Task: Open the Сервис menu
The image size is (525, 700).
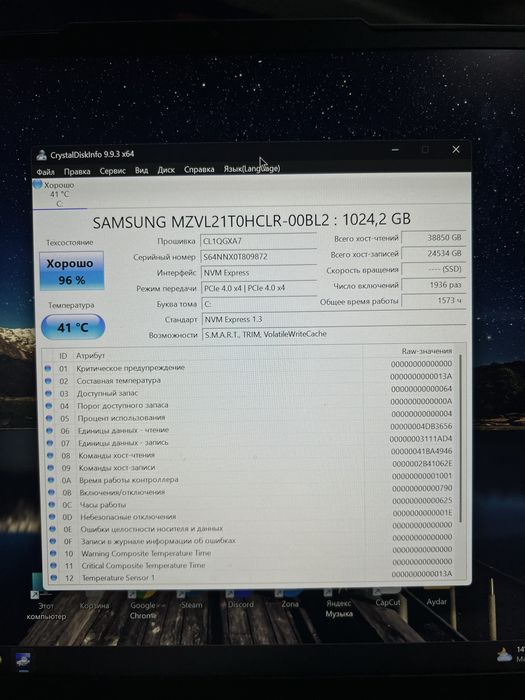Action: coord(112,171)
